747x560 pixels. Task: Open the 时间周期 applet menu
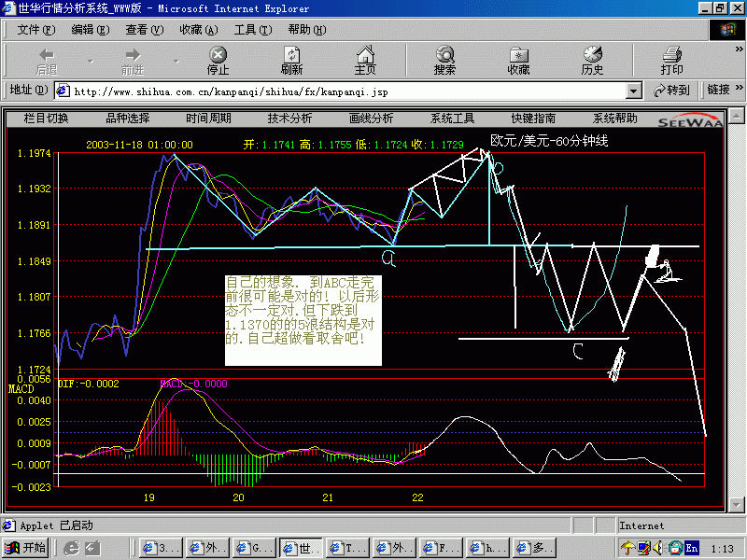coord(208,119)
